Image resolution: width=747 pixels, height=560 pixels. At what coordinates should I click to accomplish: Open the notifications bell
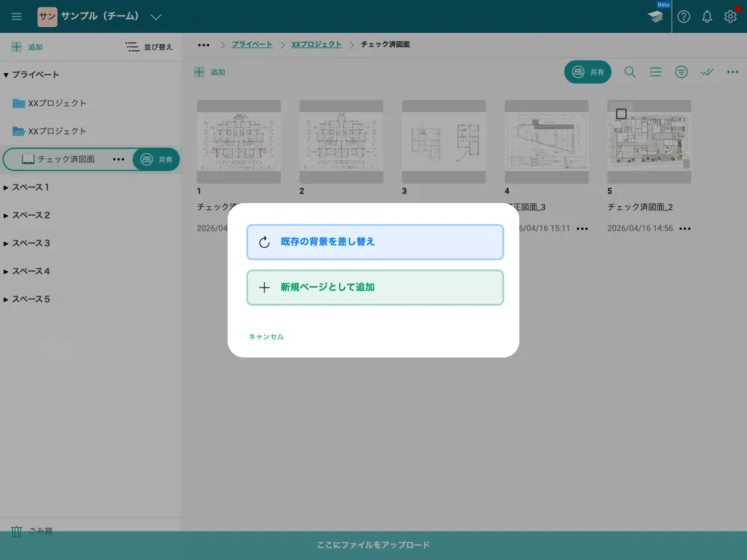[707, 16]
